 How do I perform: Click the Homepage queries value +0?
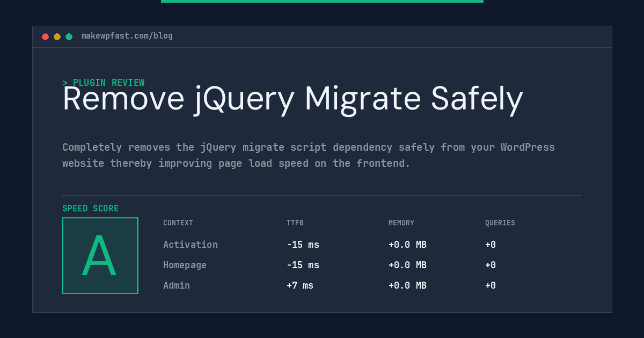coord(491,265)
